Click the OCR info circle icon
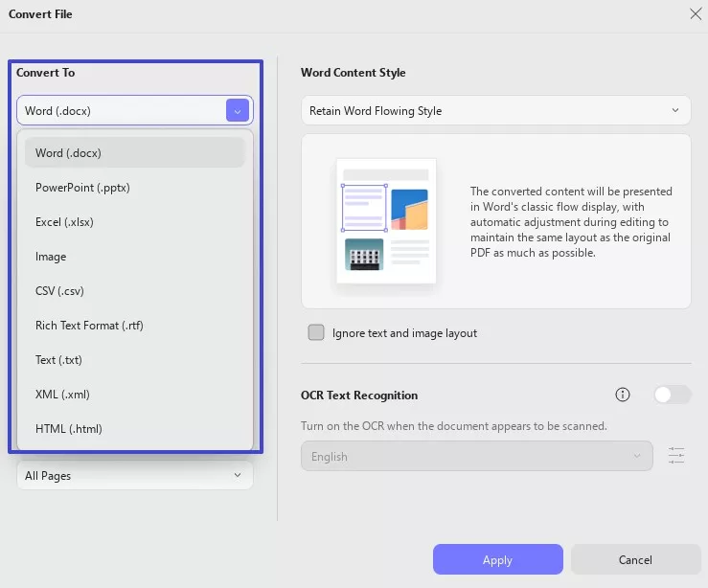 623,395
